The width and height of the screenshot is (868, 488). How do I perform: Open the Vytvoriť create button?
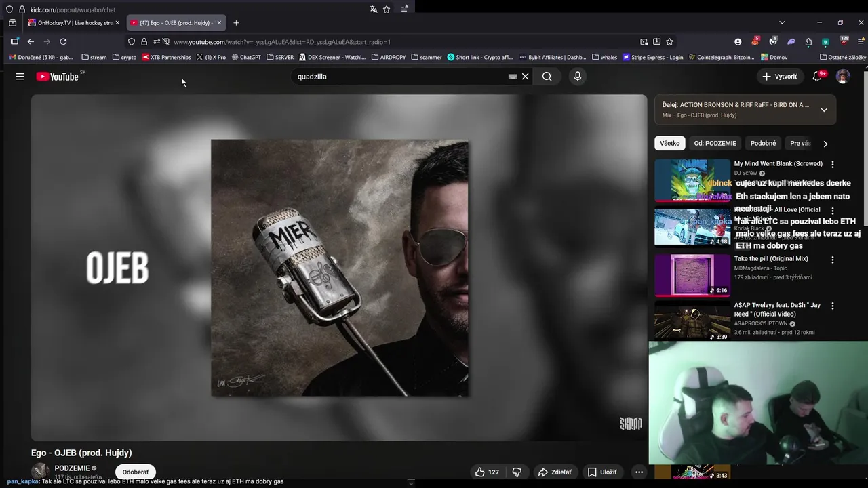tap(780, 77)
